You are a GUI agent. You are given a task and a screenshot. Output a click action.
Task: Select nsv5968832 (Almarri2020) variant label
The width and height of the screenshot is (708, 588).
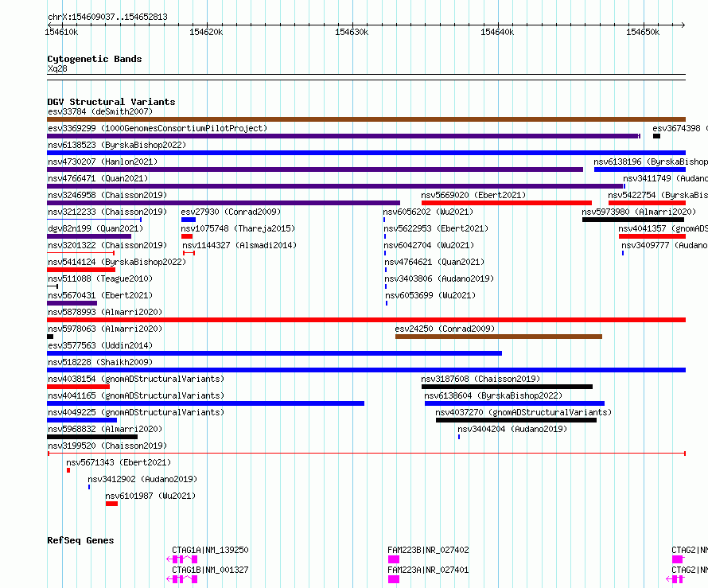(105, 429)
